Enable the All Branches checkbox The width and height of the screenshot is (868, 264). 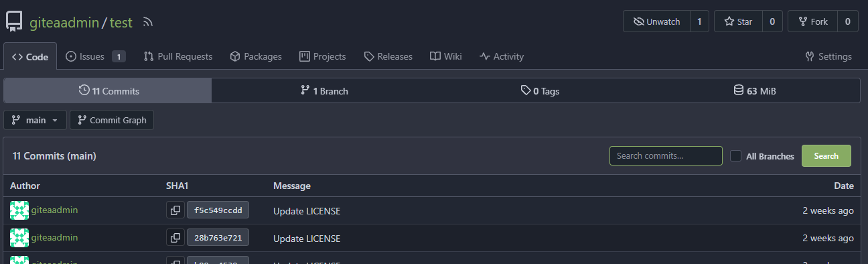(x=736, y=156)
